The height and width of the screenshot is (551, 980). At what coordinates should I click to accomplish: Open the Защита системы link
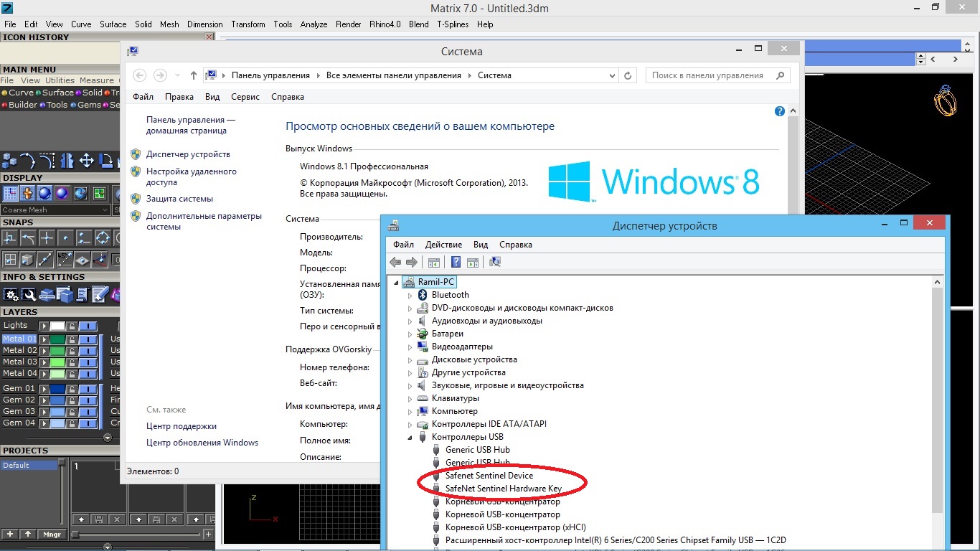point(179,199)
